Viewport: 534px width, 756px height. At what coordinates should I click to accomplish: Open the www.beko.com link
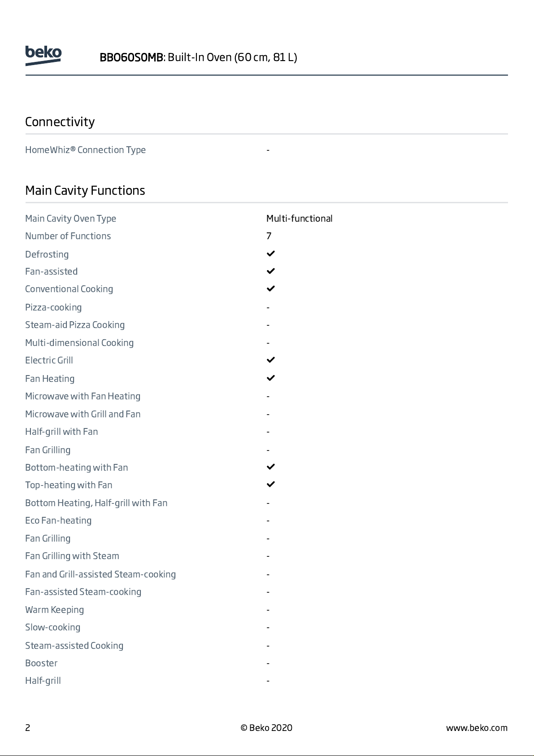coord(477,728)
